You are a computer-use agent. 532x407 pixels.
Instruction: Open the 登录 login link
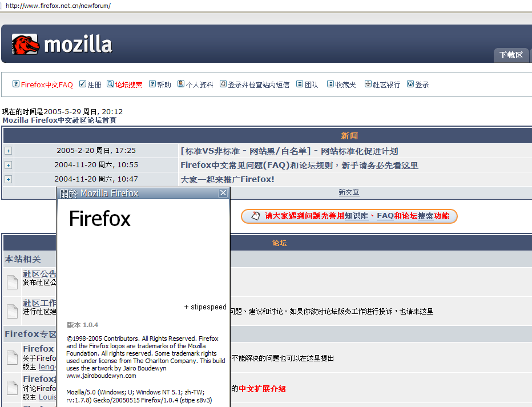coord(422,84)
